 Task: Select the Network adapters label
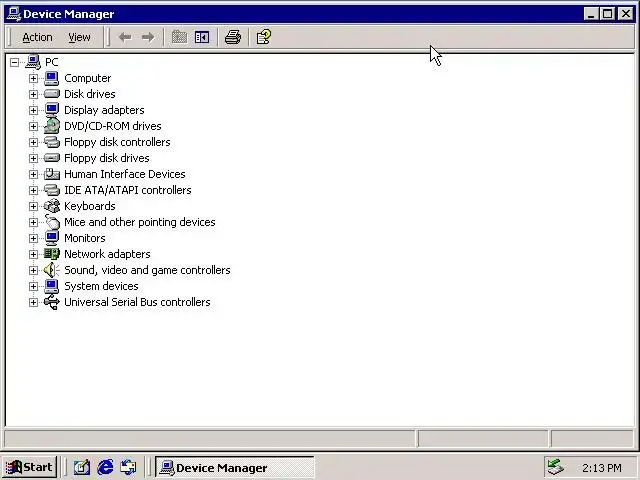107,254
